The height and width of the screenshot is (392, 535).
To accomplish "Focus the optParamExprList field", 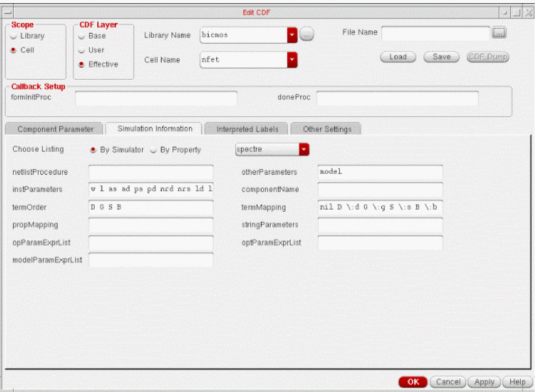I will [x=380, y=242].
